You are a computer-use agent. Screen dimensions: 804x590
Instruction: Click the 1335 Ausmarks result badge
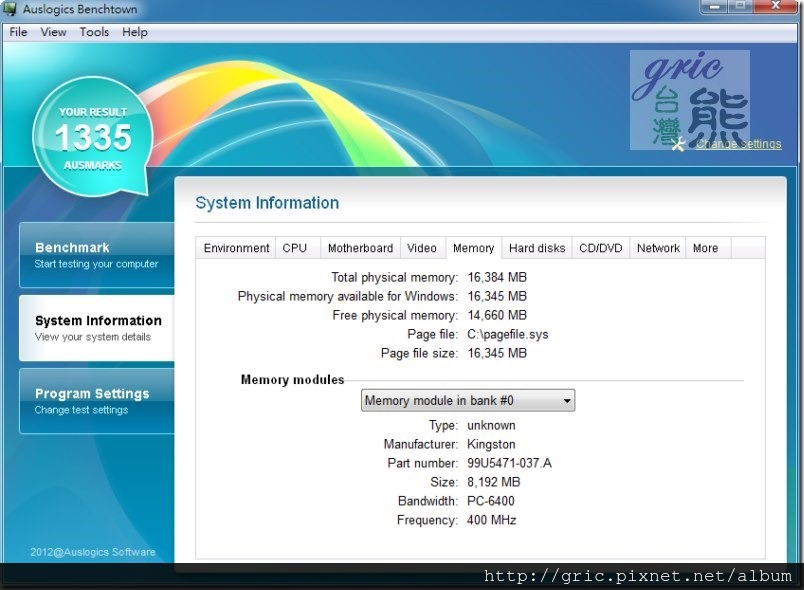(x=93, y=137)
